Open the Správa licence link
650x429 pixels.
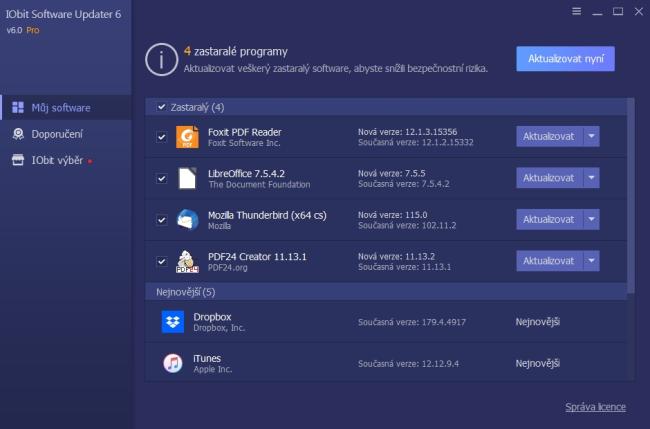coord(595,407)
